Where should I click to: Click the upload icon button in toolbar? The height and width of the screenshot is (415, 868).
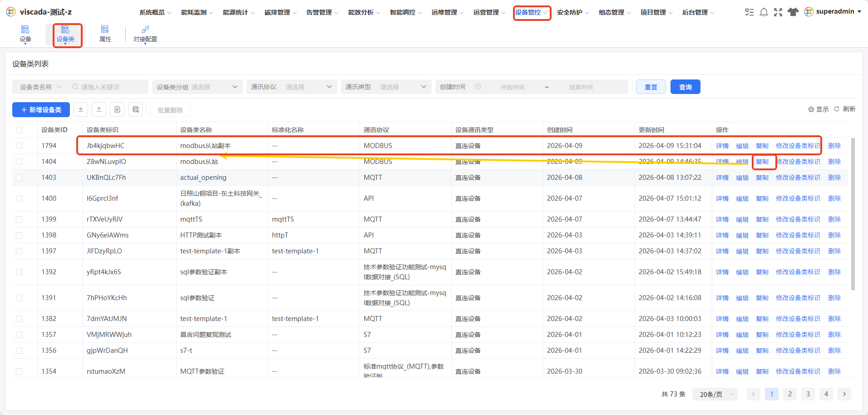click(99, 109)
